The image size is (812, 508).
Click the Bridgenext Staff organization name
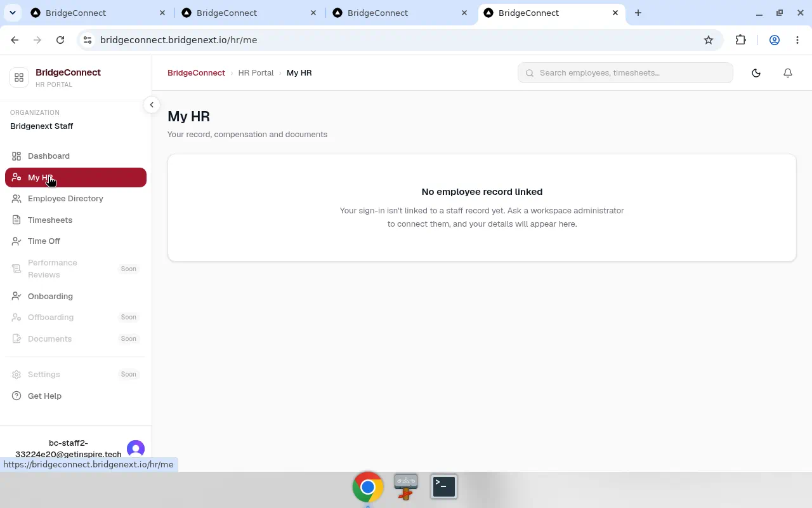[x=41, y=126]
